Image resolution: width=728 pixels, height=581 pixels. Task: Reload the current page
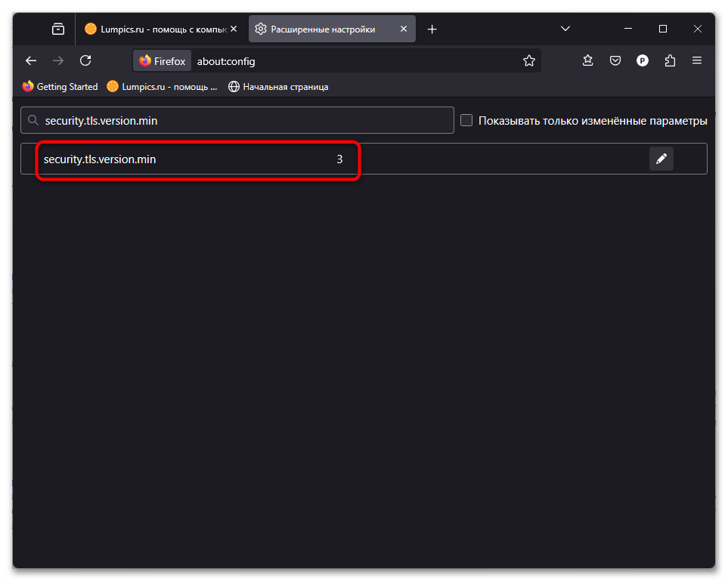pyautogui.click(x=85, y=60)
